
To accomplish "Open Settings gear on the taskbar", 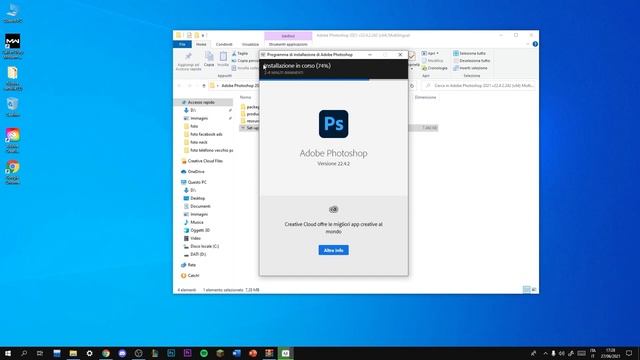I will point(89,353).
